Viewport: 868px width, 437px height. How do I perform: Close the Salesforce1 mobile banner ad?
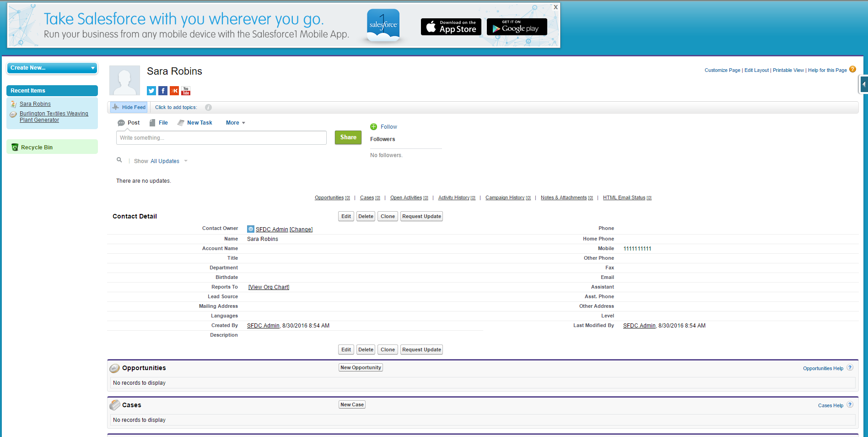[x=555, y=7]
